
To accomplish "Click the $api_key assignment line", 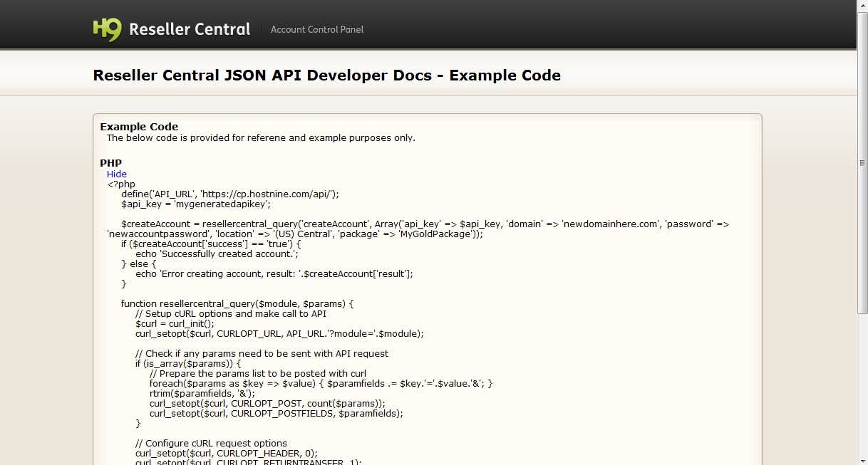I will (x=195, y=204).
